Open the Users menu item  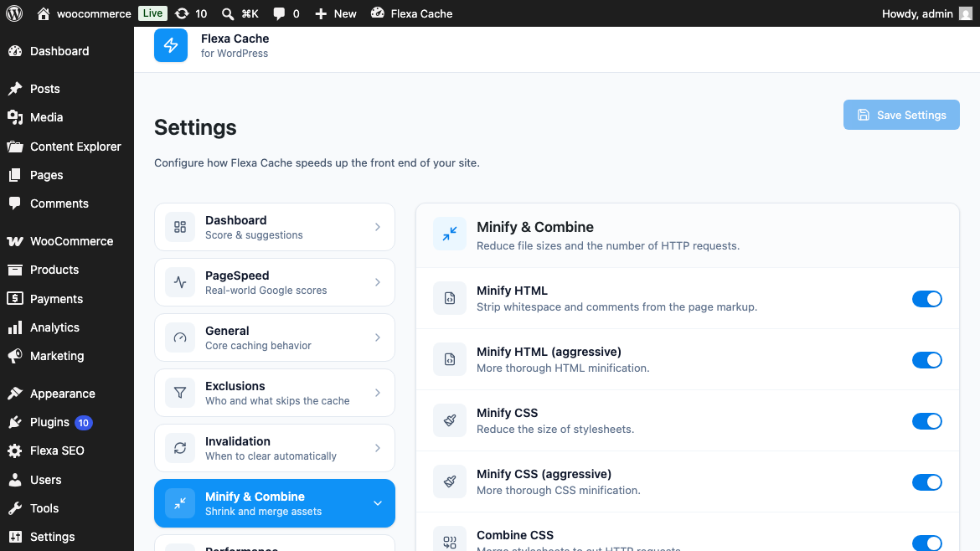click(x=67, y=480)
